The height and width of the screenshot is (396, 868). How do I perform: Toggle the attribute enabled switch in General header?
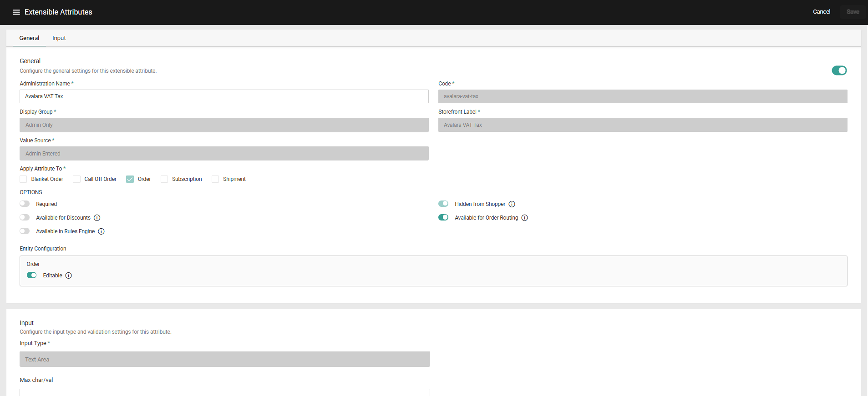click(x=839, y=70)
